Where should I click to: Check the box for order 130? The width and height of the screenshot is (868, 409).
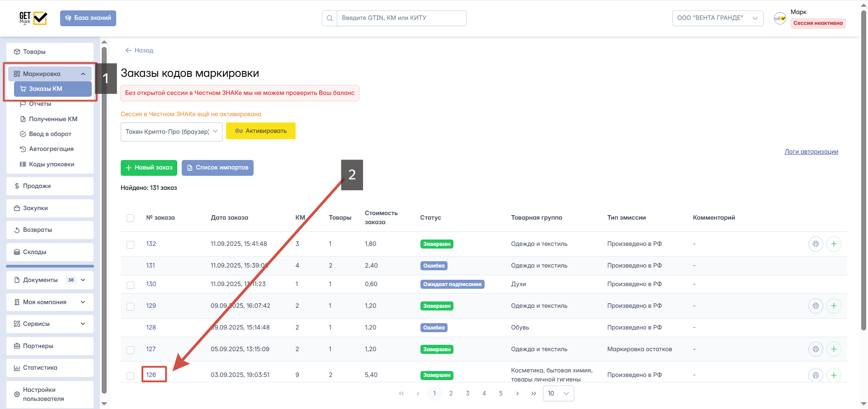point(130,285)
